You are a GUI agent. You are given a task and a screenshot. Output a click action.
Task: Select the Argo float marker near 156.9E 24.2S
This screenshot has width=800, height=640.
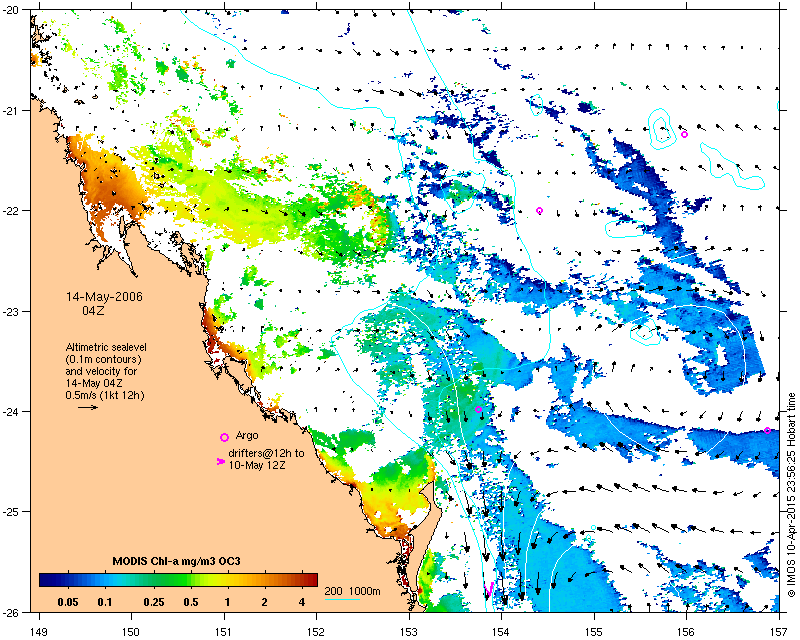point(767,431)
